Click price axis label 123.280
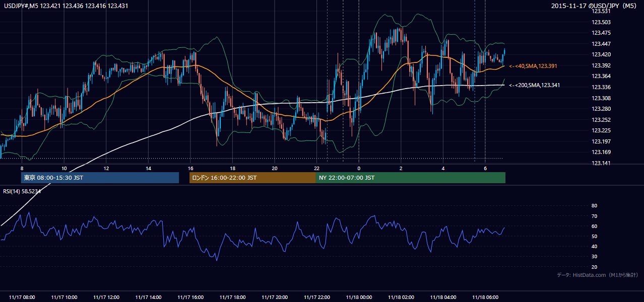This screenshot has width=644, height=302. click(601, 109)
